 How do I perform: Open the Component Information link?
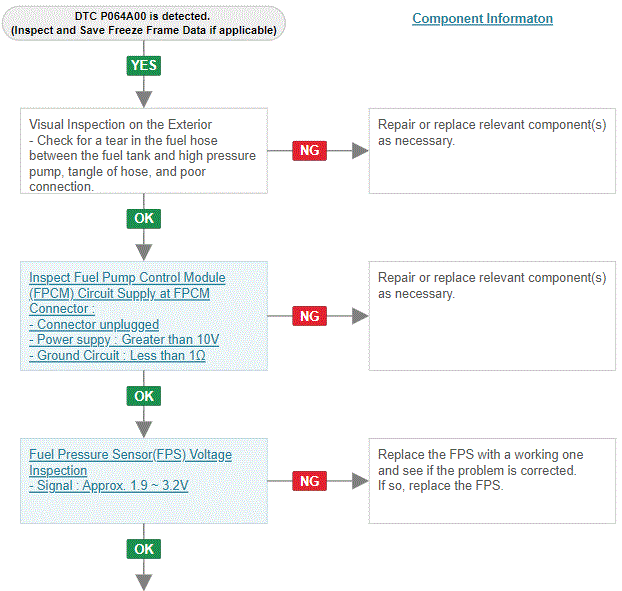pos(482,19)
